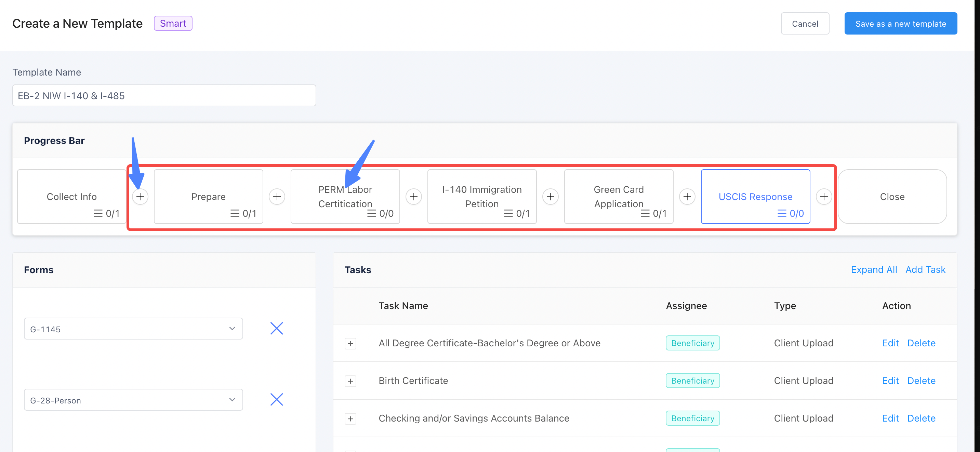Add a stage after PERM Labor Certification
The image size is (980, 452).
[413, 197]
